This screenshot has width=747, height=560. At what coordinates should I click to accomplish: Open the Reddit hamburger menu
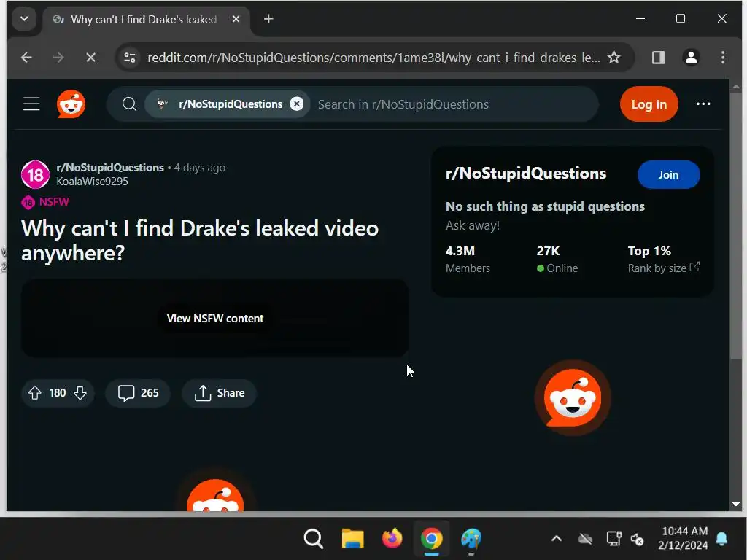(31, 104)
